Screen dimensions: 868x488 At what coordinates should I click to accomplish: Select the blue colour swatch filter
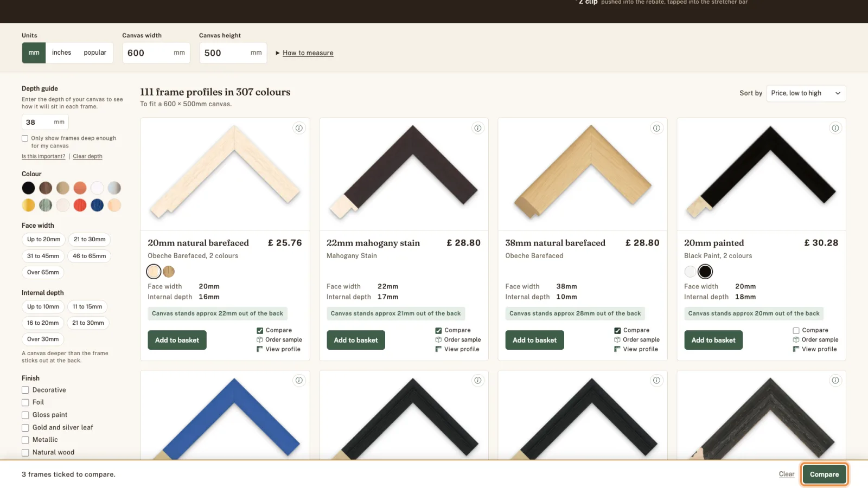pos(97,206)
